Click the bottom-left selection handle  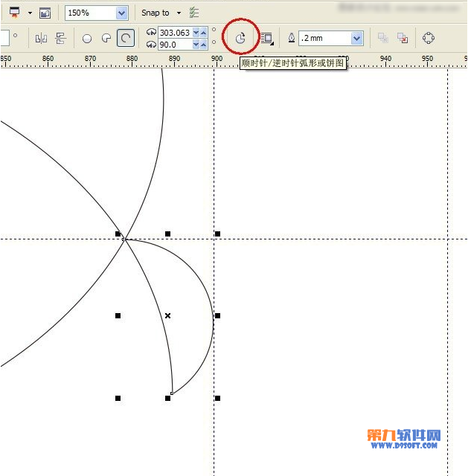118,398
